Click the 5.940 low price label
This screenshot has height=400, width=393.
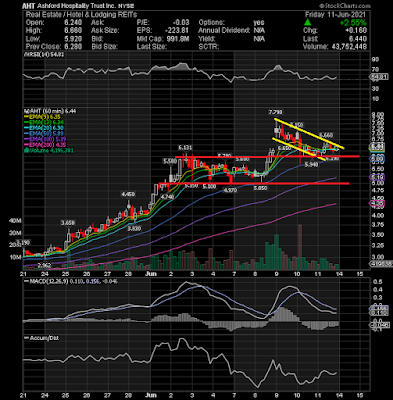312,164
